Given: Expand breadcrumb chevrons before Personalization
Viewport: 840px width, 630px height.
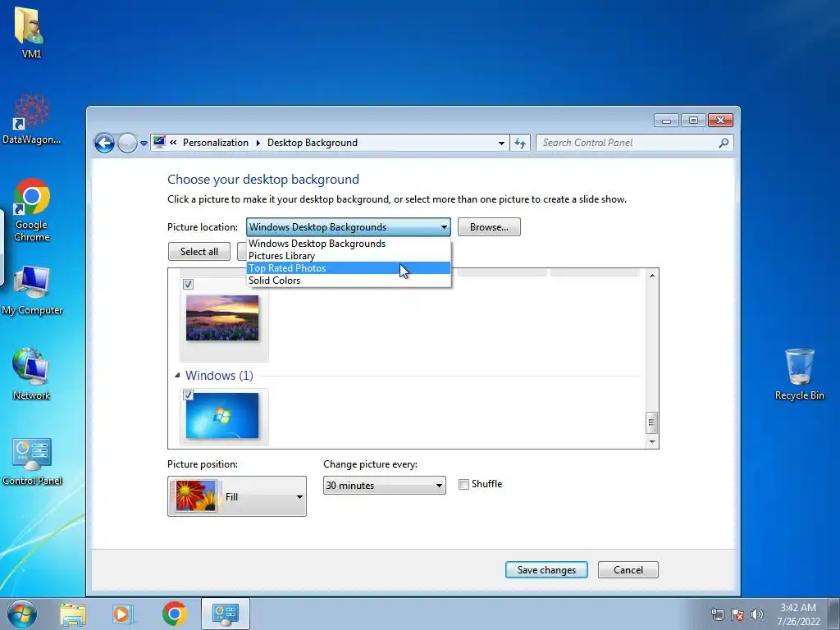Looking at the screenshot, I should pos(173,143).
